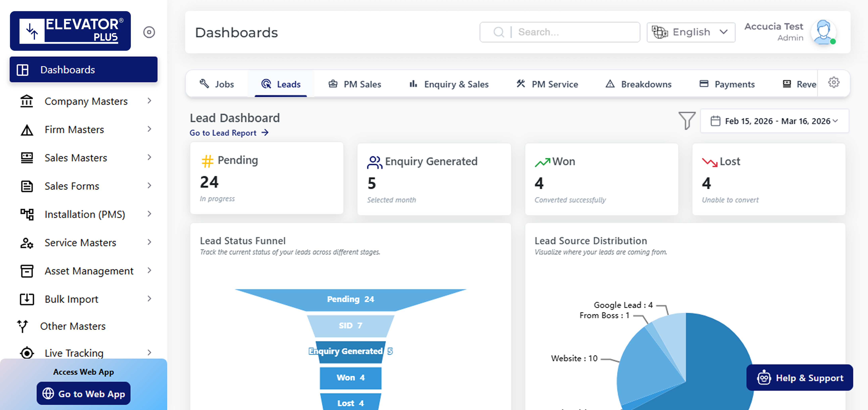868x410 pixels.
Task: Switch to the Breakdowns tab
Action: pos(639,84)
